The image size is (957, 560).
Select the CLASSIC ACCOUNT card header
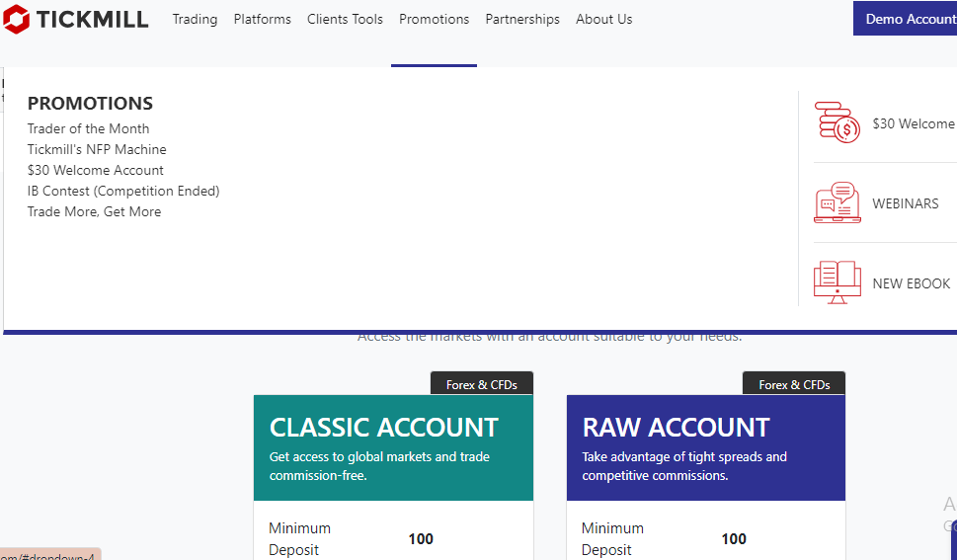click(x=394, y=447)
